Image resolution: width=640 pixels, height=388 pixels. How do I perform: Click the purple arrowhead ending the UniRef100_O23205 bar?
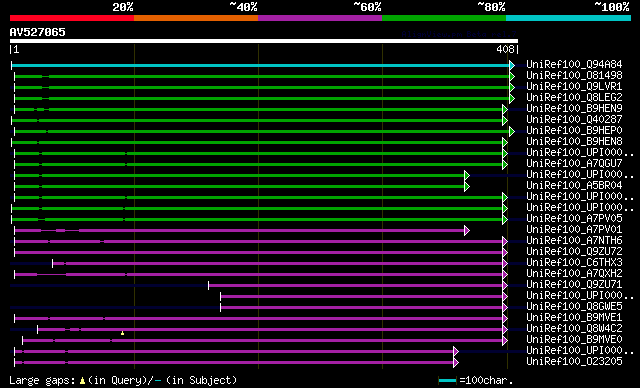tap(456, 362)
